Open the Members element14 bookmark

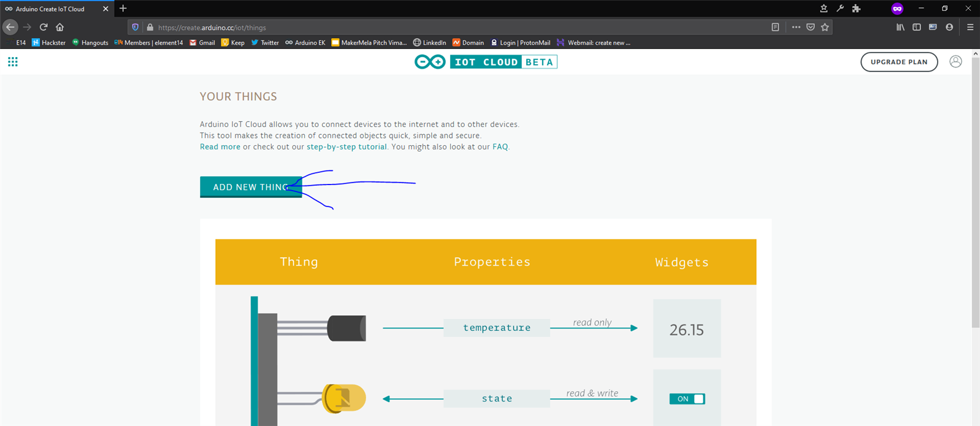tap(148, 43)
